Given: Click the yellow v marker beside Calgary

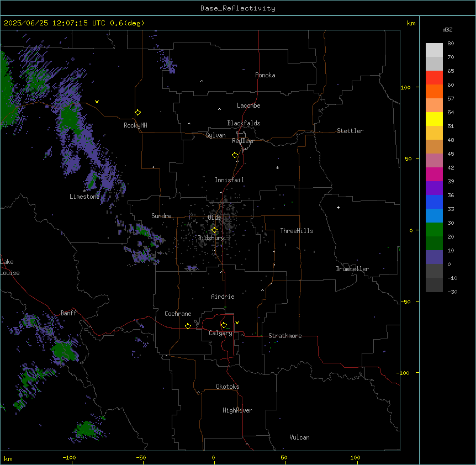Looking at the screenshot, I should [x=237, y=322].
